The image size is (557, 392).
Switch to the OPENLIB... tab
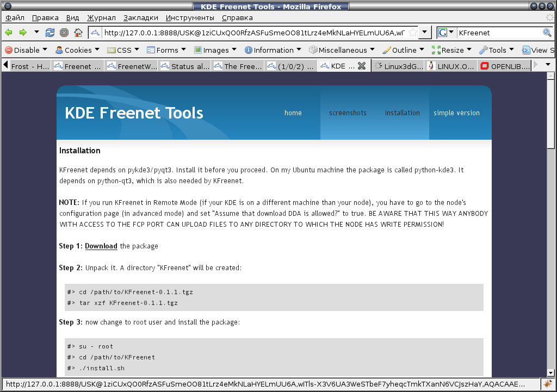[505, 66]
